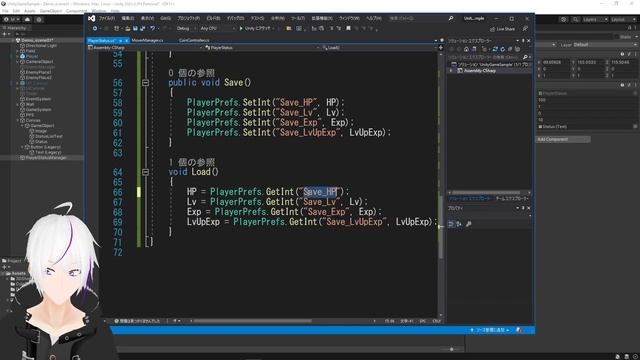
Task: Collapse the Load() method outline toggle
Action: point(146,172)
